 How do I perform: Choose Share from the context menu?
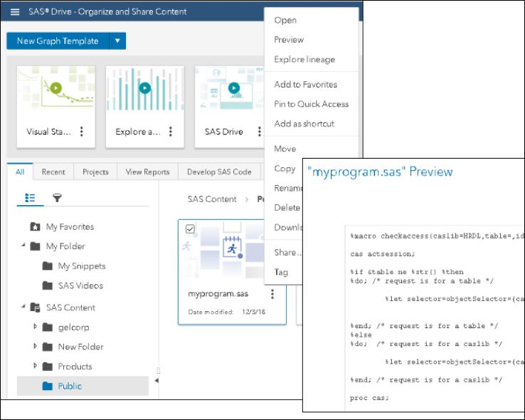pos(287,253)
